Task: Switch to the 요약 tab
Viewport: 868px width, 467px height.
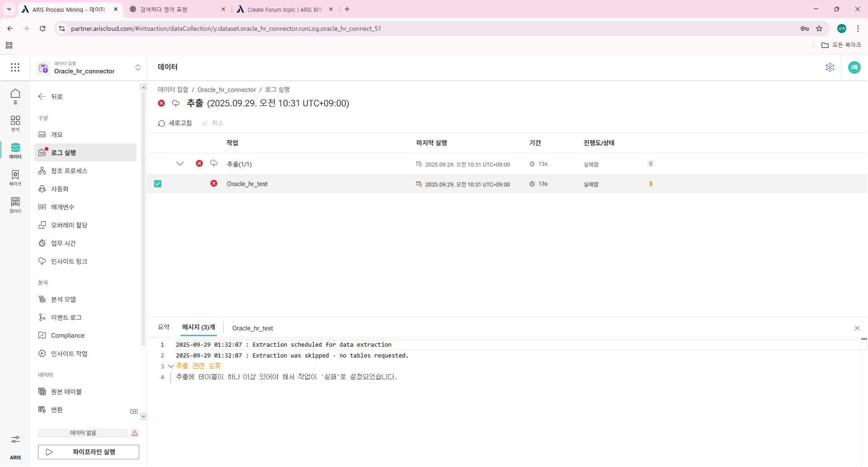Action: [x=164, y=327]
